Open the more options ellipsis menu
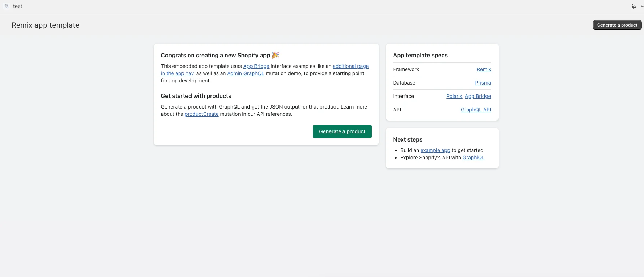The width and height of the screenshot is (644, 277). click(x=642, y=6)
